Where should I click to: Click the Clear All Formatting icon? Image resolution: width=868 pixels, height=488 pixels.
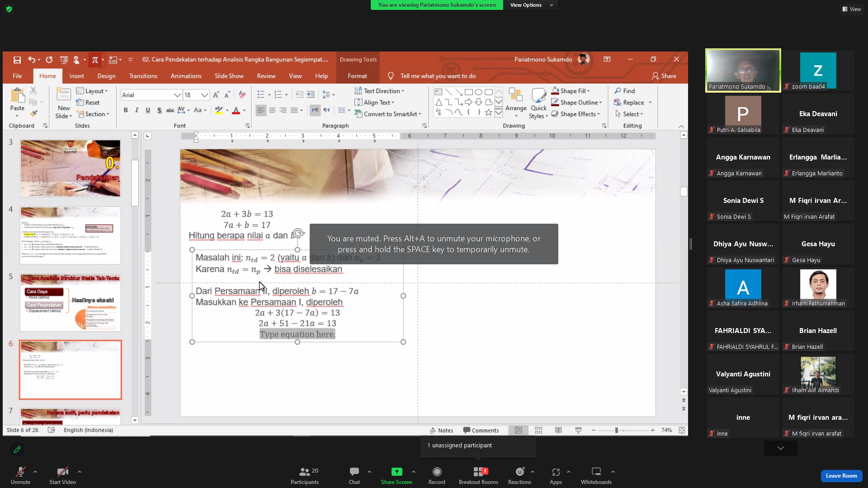pyautogui.click(x=242, y=95)
